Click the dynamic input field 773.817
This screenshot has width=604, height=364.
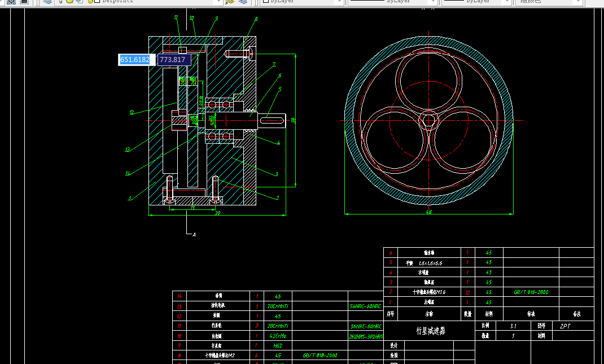(173, 60)
